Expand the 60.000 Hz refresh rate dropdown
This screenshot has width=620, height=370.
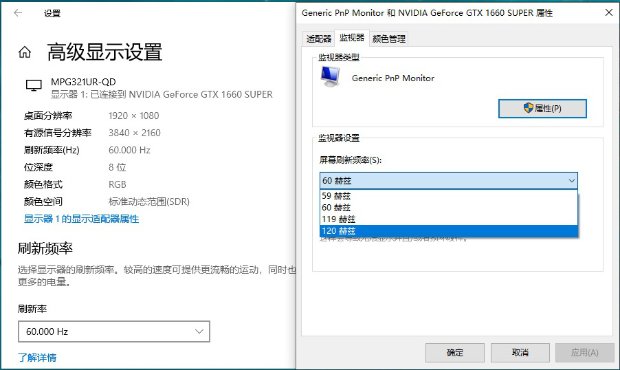tap(114, 331)
